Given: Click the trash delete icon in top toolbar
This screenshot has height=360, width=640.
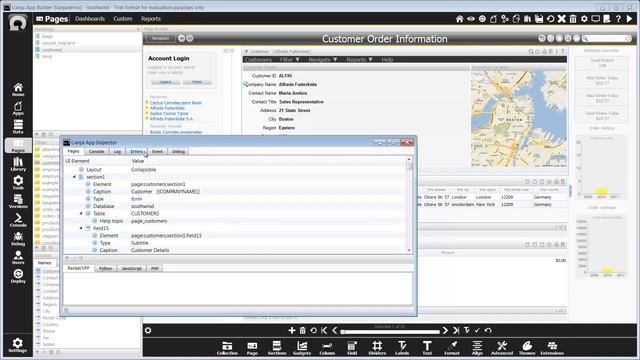Looking at the screenshot, I should [x=573, y=19].
